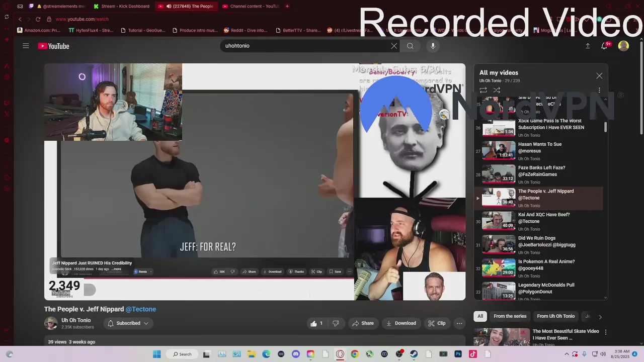Run search with the magnifier button
This screenshot has width=644, height=362.
click(x=410, y=46)
